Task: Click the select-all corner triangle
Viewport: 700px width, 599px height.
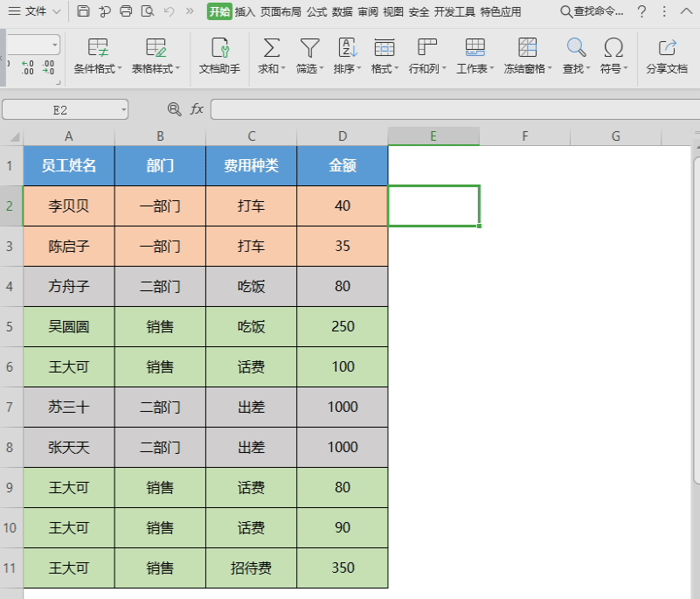Action: coord(15,136)
